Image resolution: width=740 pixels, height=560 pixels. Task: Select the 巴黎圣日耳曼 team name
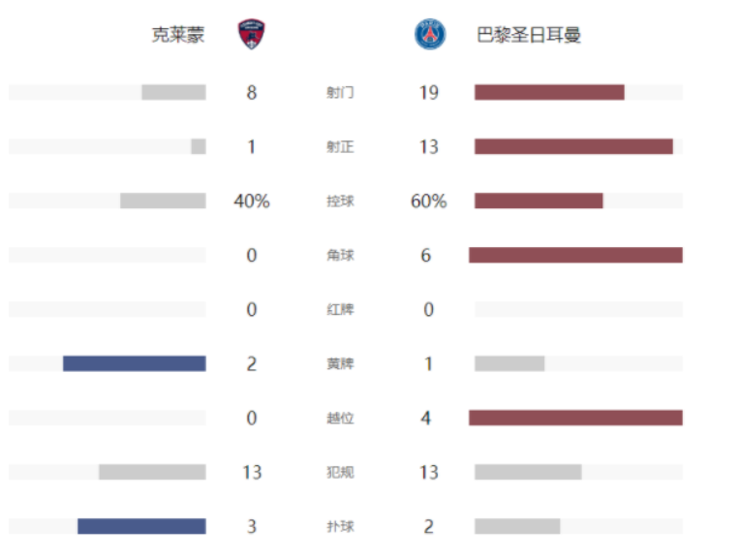[529, 36]
